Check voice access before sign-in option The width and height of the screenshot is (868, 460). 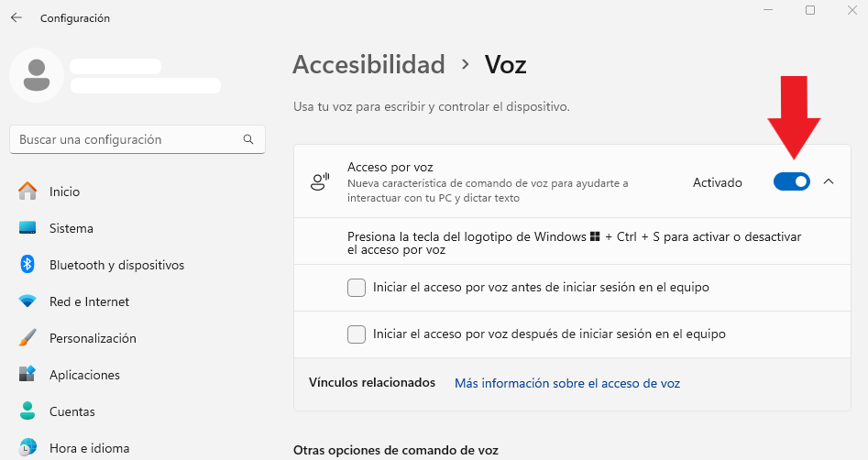[x=357, y=288]
